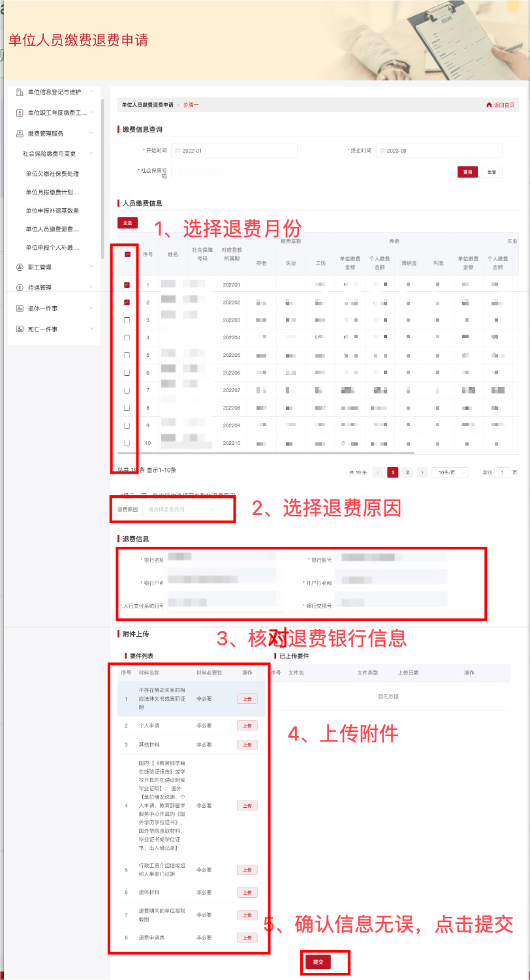Uncheck the row 2 checkbox for 202202
Viewport: 530px width, 980px height.
(x=127, y=302)
